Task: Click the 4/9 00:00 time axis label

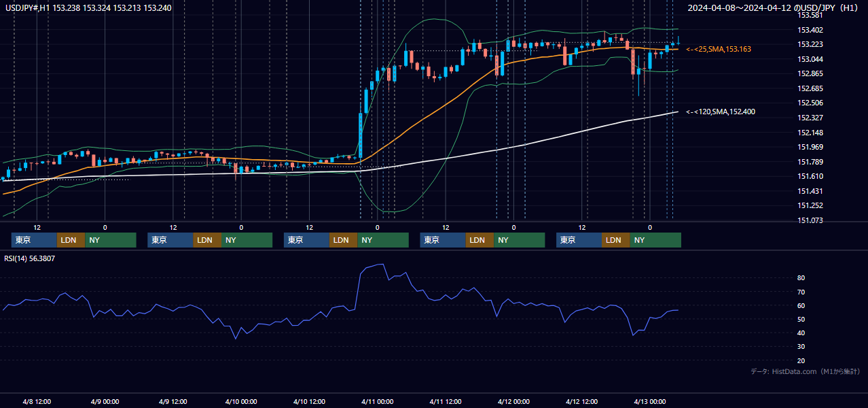Action: click(105, 401)
